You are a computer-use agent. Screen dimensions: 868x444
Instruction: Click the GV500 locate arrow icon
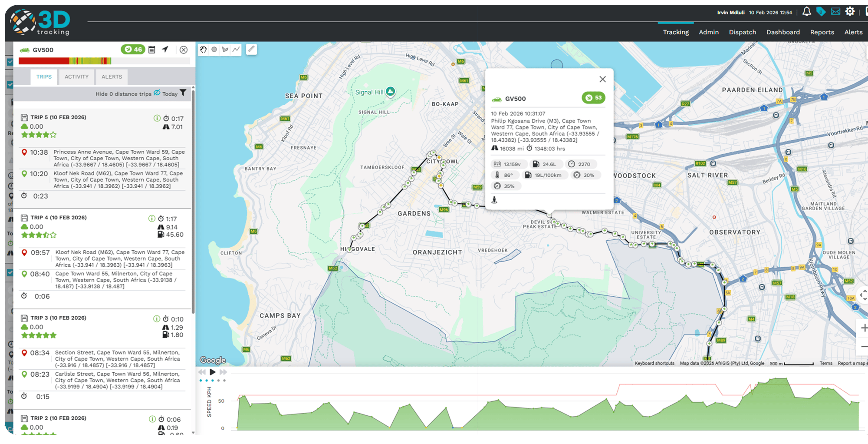[x=165, y=50]
